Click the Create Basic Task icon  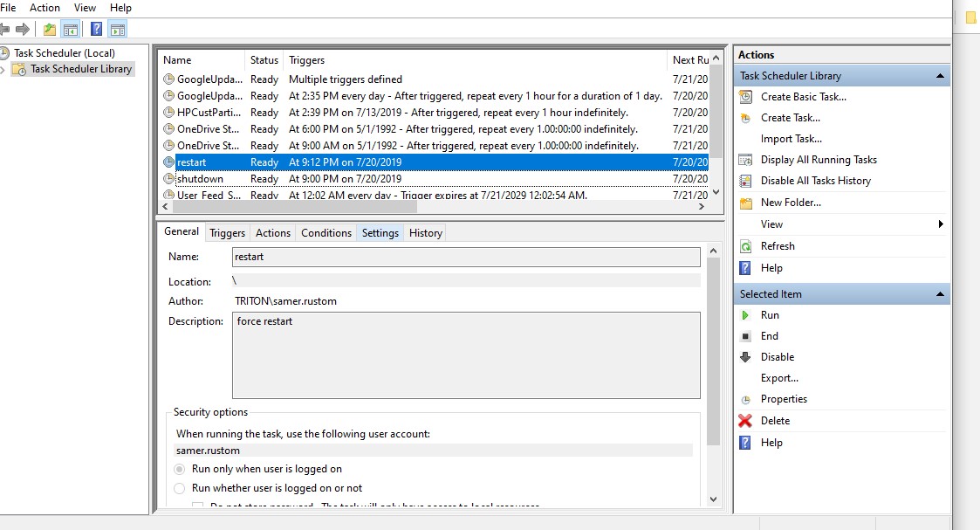(x=745, y=97)
